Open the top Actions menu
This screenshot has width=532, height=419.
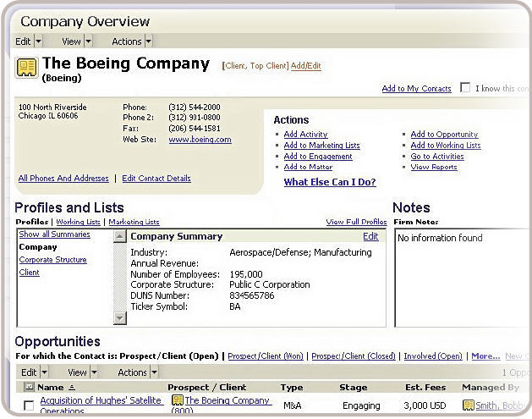127,41
